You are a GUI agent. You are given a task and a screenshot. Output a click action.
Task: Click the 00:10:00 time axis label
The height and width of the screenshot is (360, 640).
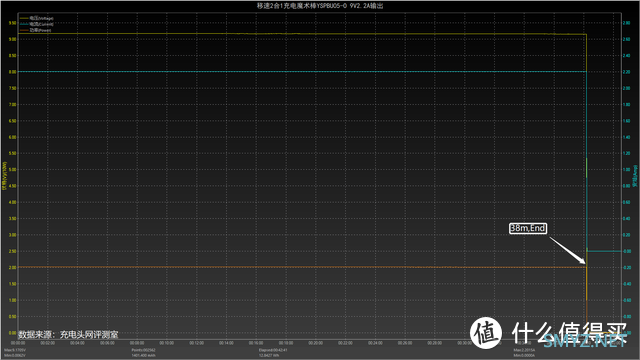tap(167, 343)
